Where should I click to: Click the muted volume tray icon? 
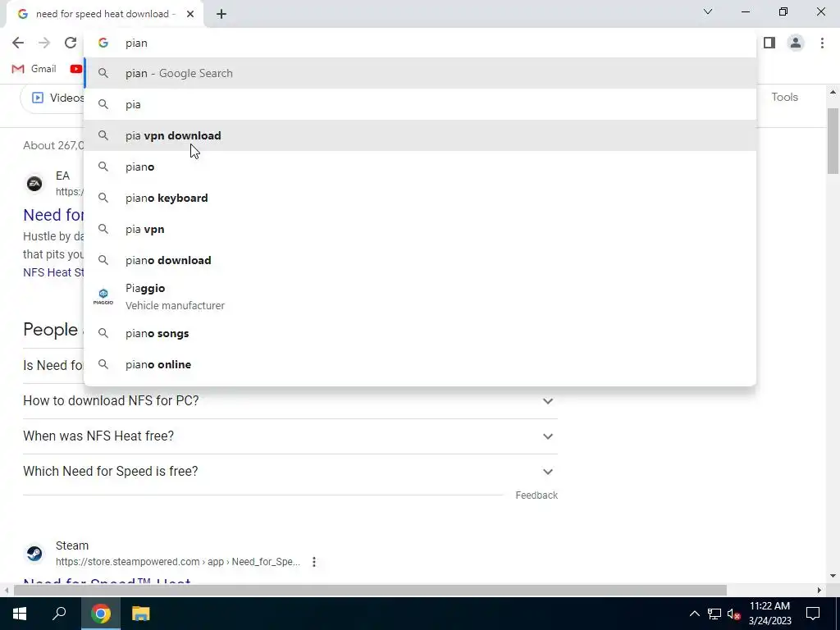[x=734, y=614]
